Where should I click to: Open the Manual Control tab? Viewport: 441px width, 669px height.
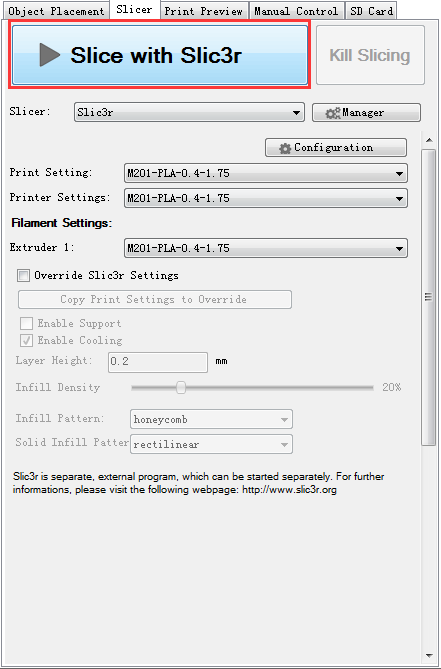(x=296, y=11)
